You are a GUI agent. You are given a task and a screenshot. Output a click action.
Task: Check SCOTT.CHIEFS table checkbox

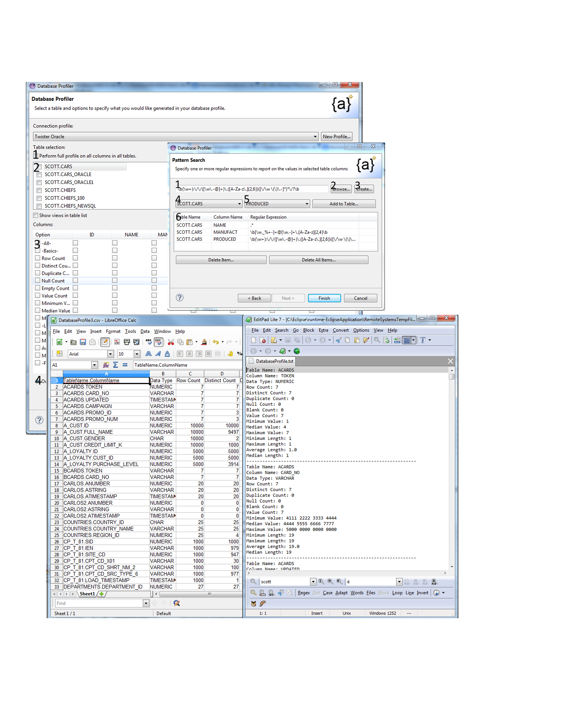point(39,190)
